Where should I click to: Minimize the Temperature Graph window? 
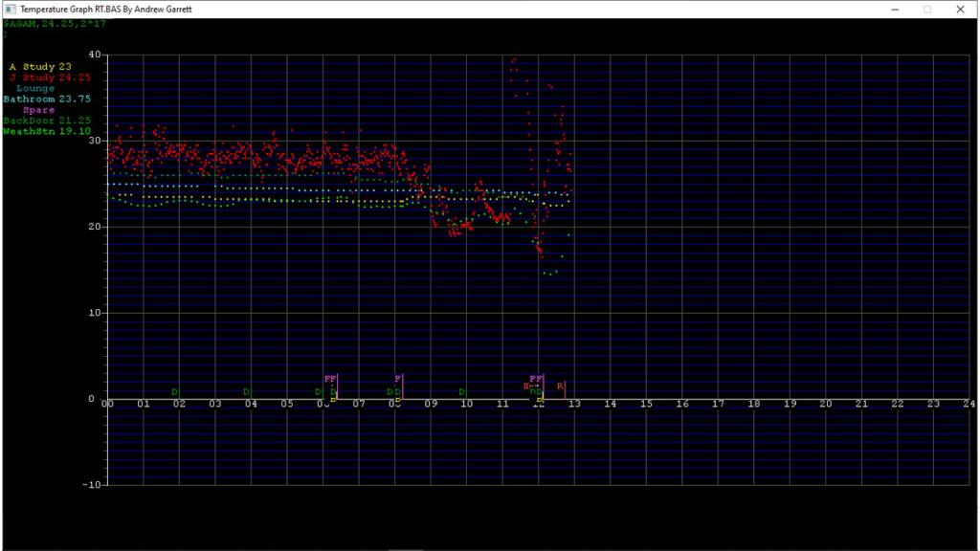895,9
